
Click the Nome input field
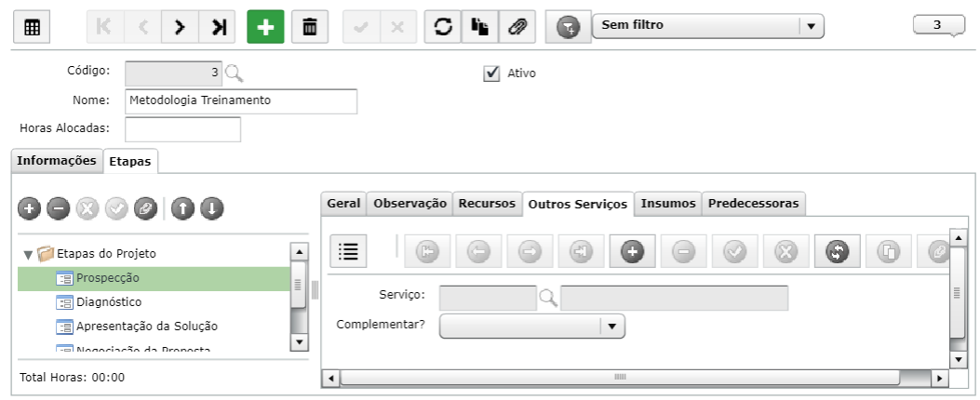[x=241, y=101]
